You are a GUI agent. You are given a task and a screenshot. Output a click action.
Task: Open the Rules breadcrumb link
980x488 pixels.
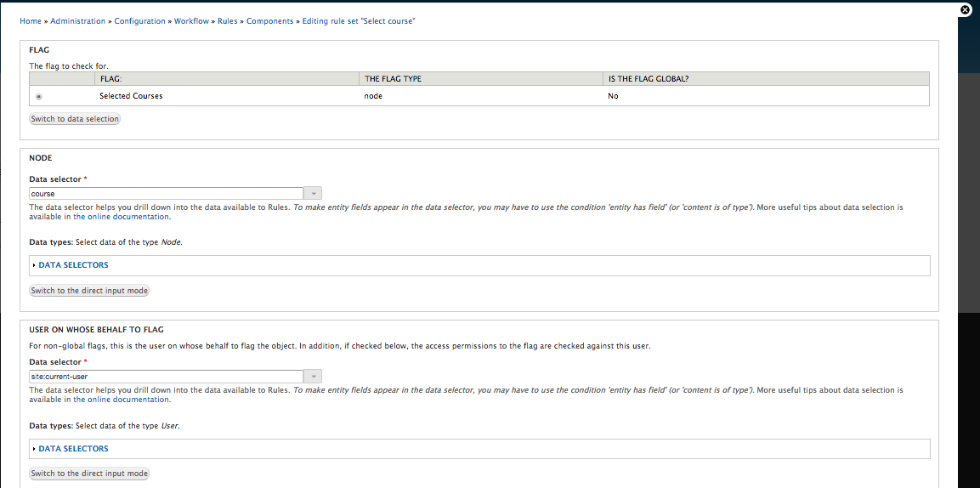coord(227,21)
